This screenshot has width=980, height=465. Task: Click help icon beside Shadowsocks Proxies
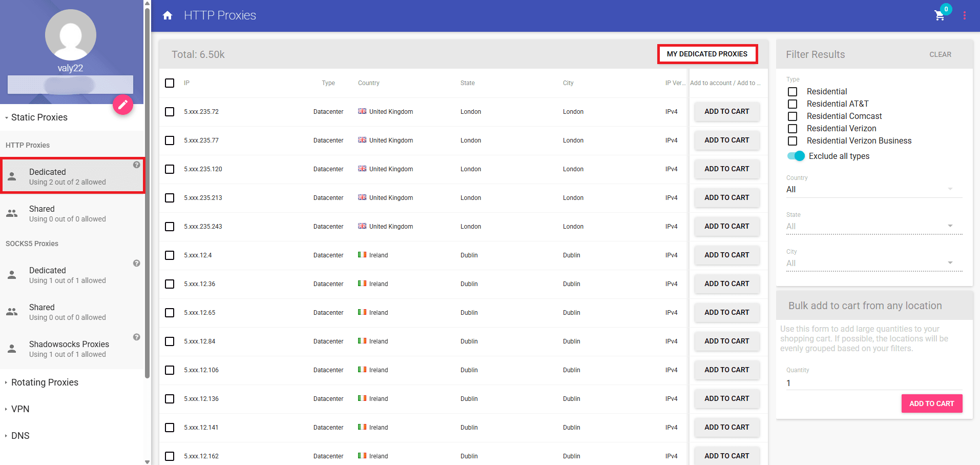[x=137, y=337]
